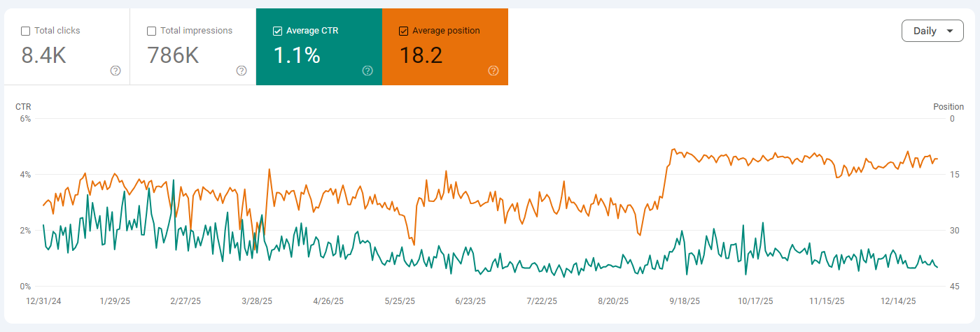Enable the Total impressions checkbox
This screenshot has height=332, width=980.
pyautogui.click(x=152, y=31)
